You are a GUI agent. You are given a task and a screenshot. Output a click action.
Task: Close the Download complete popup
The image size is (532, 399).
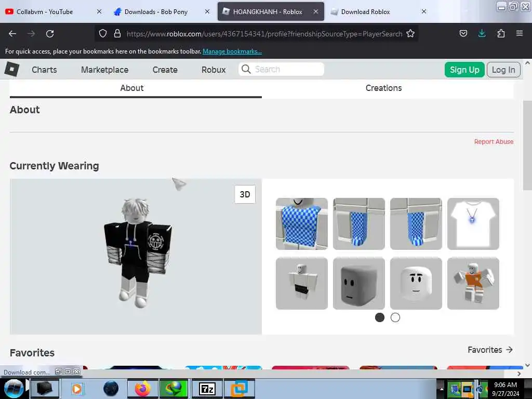(x=77, y=372)
